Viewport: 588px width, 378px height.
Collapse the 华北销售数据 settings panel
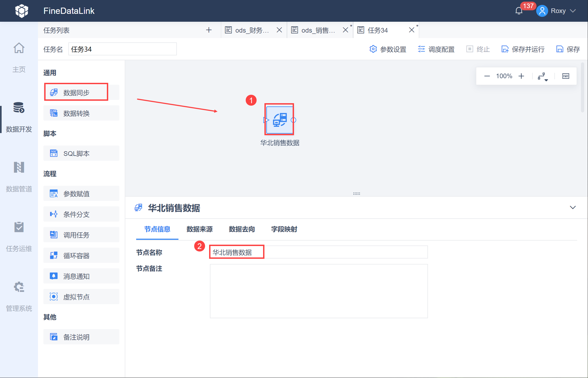[x=573, y=207]
